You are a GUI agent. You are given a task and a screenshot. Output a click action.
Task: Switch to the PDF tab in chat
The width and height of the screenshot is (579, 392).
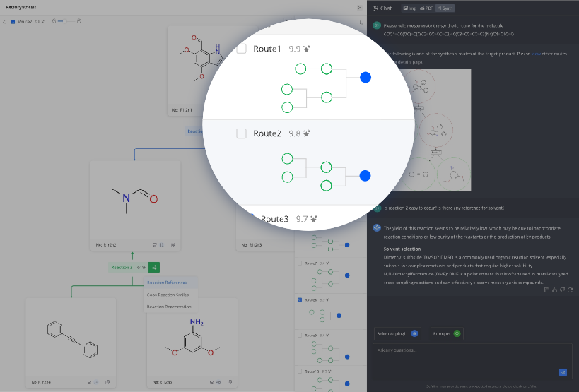(x=426, y=8)
